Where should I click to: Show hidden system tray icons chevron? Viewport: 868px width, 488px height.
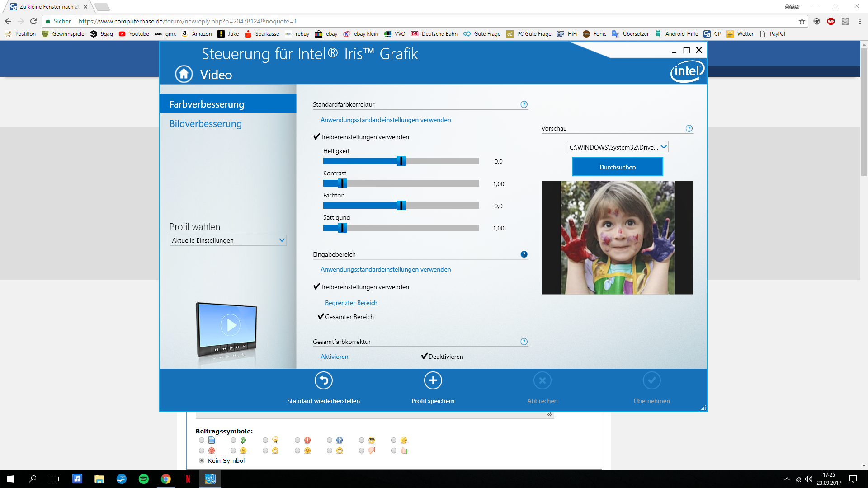click(x=787, y=479)
